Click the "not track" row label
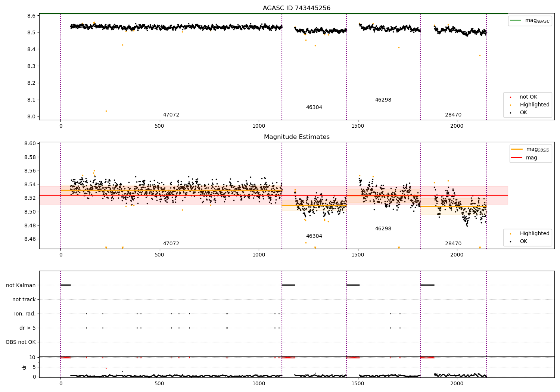Image resolution: width=560 pixels, height=392 pixels. pyautogui.click(x=24, y=299)
